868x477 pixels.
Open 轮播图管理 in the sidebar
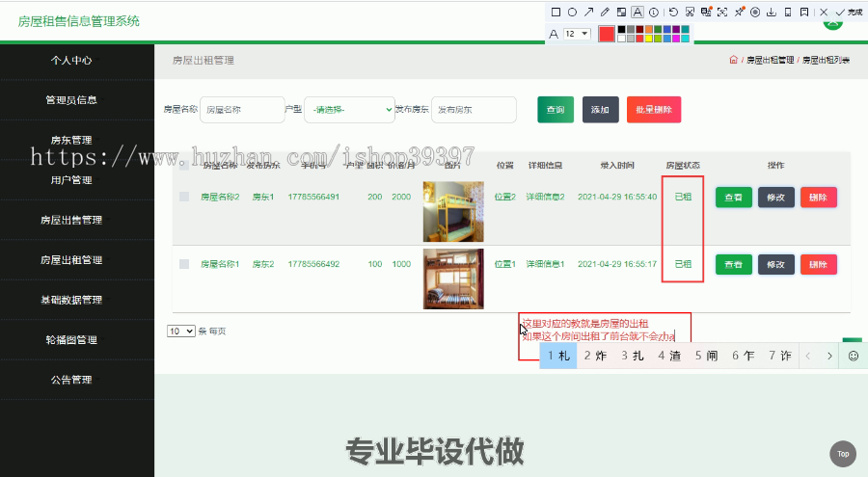click(71, 340)
